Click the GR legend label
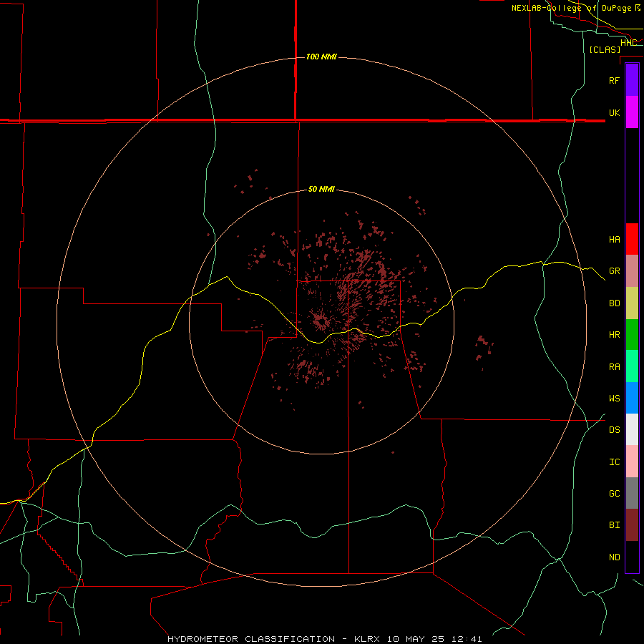This screenshot has width=644, height=644. click(x=614, y=271)
